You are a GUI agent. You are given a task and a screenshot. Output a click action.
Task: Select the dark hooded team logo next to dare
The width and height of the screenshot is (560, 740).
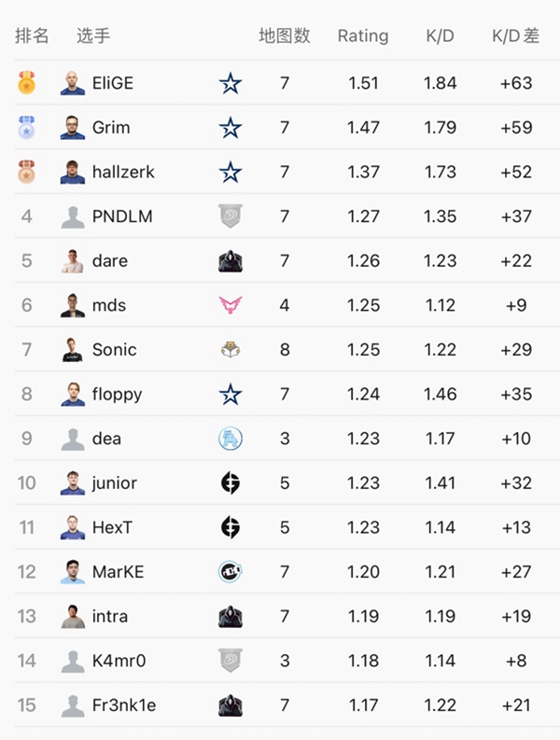(231, 261)
